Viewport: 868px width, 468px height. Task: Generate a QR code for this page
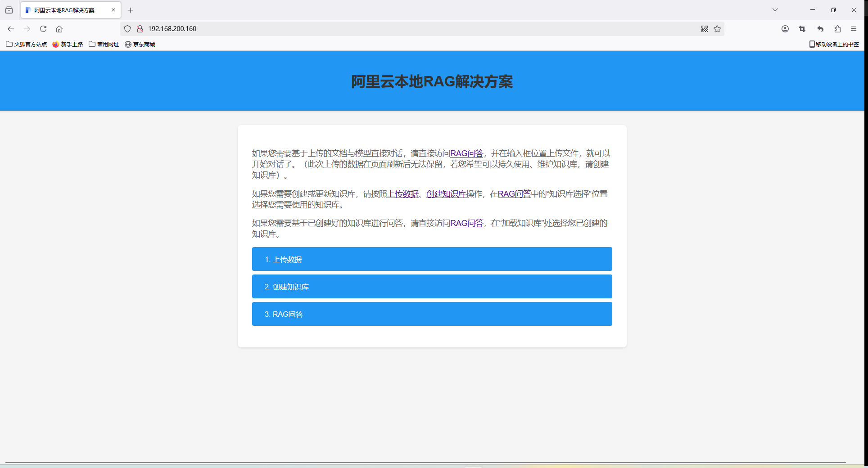[705, 29]
